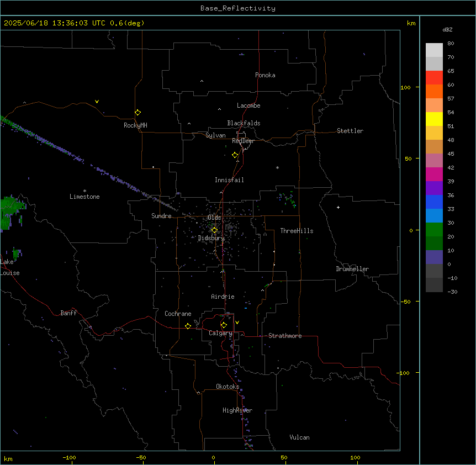Click the yellow diamond marker below Cochrane
This screenshot has width=476, height=465.
(188, 326)
